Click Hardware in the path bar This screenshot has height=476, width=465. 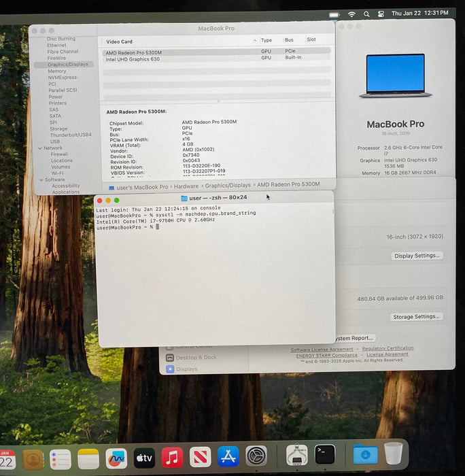pos(186,186)
